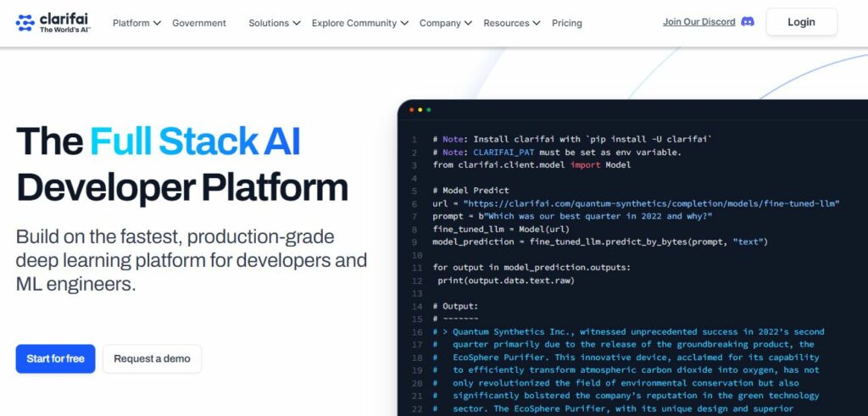Click the clarifai wordmark text
The image size is (868, 416).
[64, 19]
